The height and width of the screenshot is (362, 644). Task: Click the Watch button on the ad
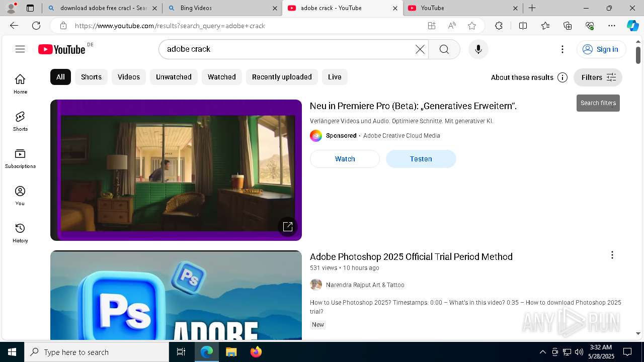tap(345, 159)
